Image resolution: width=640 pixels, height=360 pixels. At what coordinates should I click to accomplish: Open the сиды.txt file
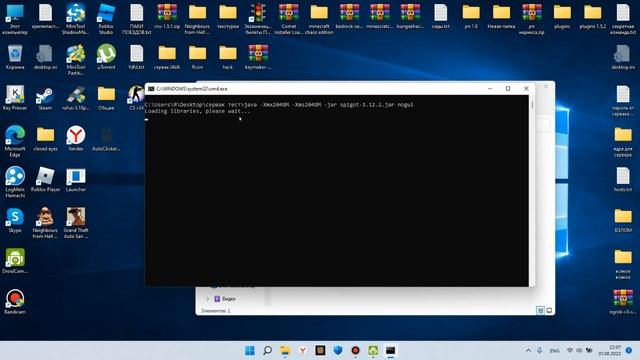440,16
